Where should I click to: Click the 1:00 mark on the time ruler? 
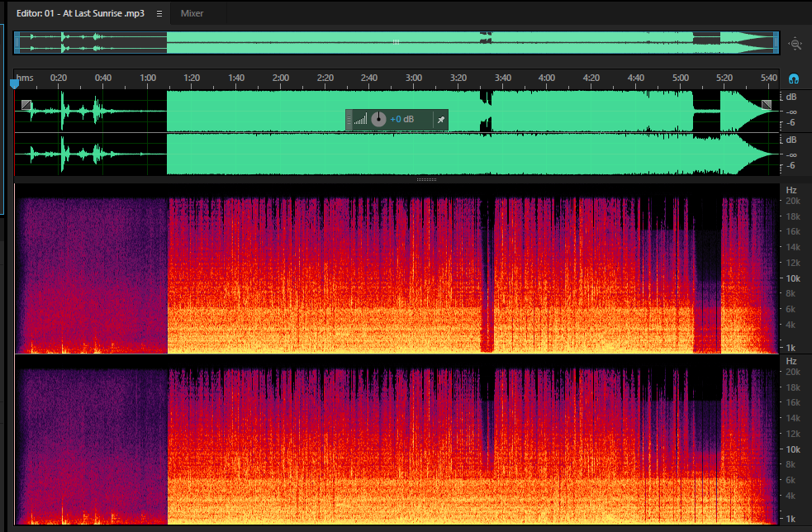click(x=148, y=78)
